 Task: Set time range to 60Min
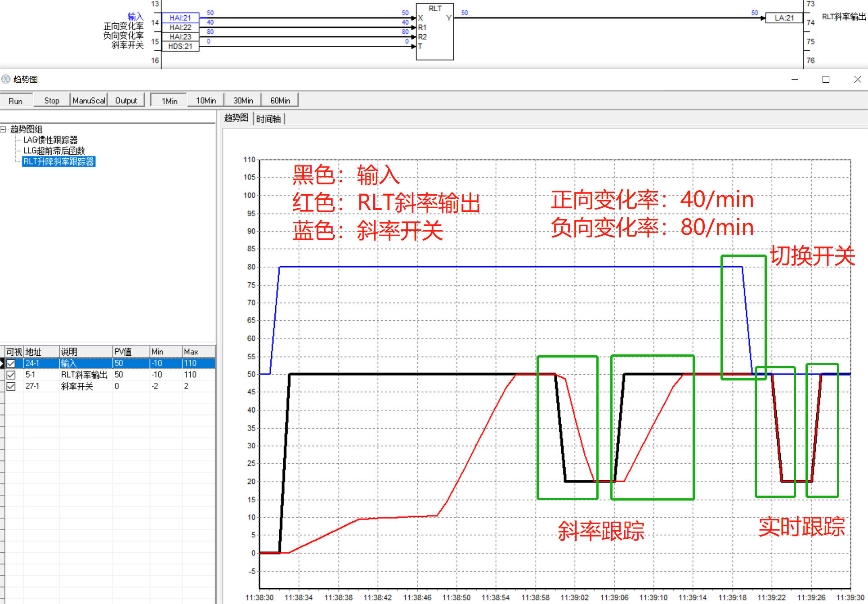tap(280, 101)
